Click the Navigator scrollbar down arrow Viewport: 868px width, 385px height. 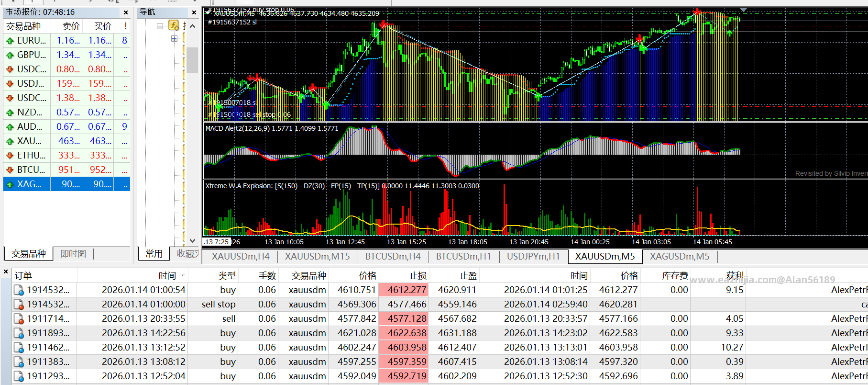pyautogui.click(x=192, y=240)
